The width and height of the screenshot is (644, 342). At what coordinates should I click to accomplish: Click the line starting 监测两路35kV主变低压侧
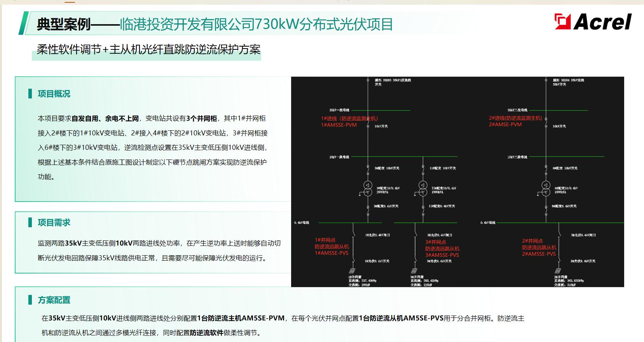point(159,244)
